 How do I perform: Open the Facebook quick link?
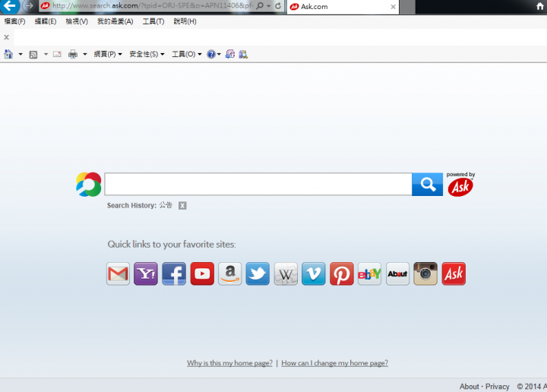tap(174, 273)
